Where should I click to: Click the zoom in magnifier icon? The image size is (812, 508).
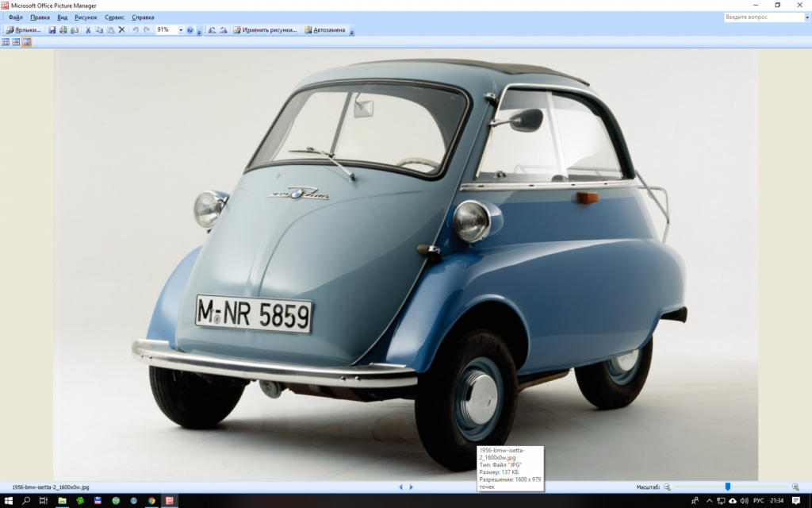click(x=795, y=487)
